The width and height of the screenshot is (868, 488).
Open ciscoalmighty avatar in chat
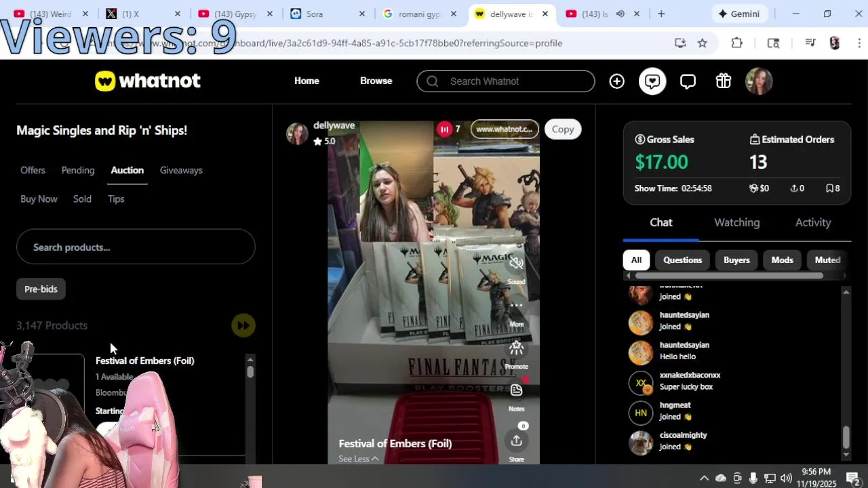(640, 443)
